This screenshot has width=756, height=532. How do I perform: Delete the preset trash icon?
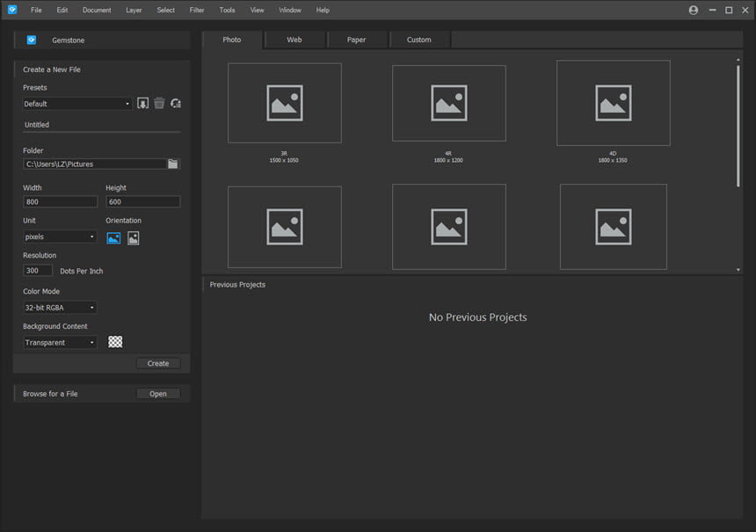tap(159, 103)
